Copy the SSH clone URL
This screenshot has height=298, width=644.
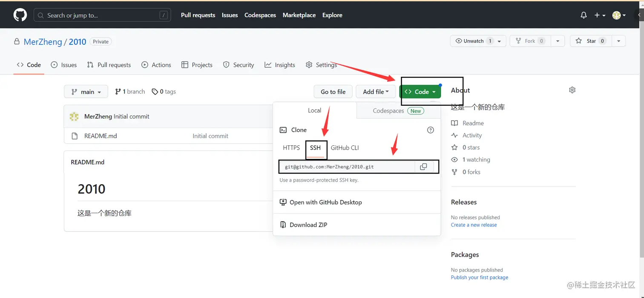[x=423, y=167]
